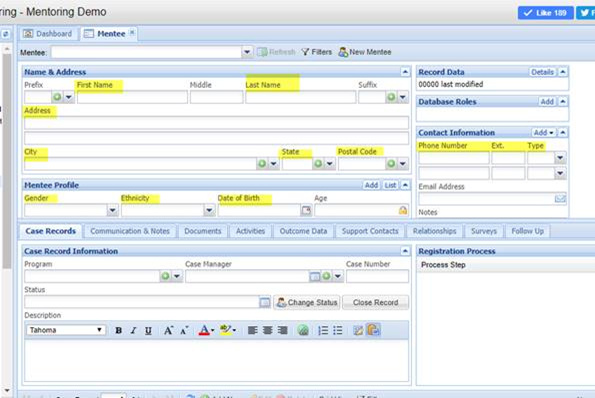Close the Mentee tab

coord(132,32)
